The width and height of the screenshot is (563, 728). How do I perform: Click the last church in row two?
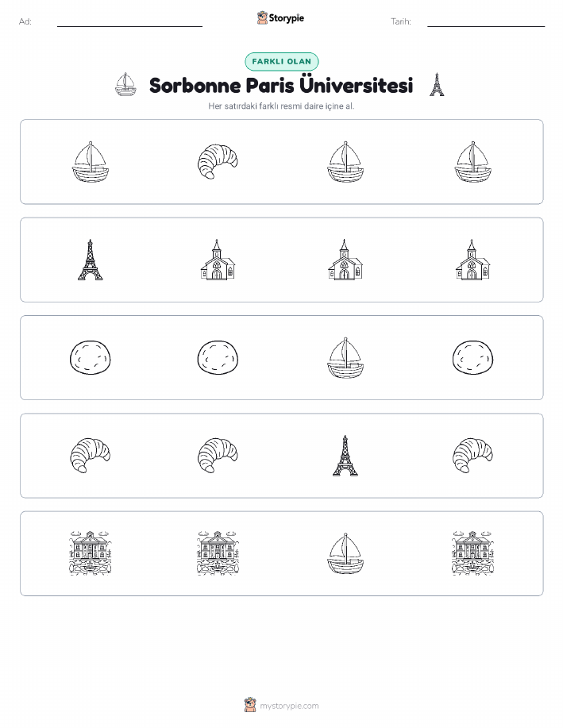[472, 260]
